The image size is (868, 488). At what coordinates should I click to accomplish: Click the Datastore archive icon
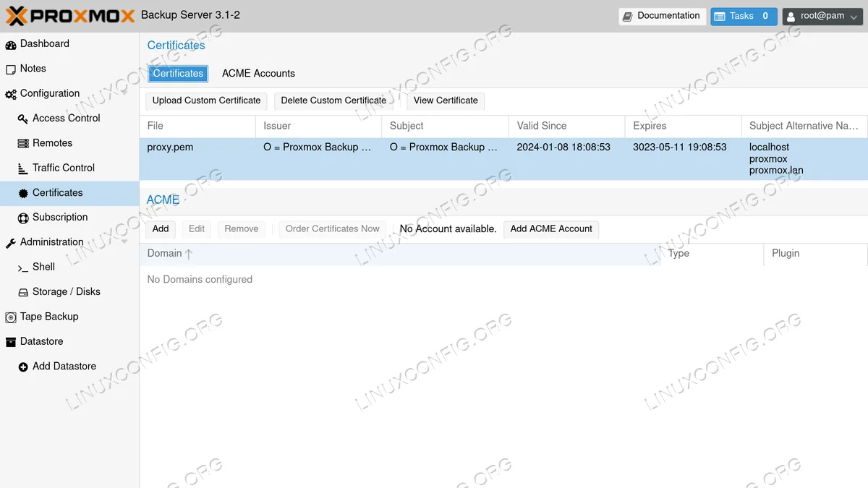coord(11,342)
